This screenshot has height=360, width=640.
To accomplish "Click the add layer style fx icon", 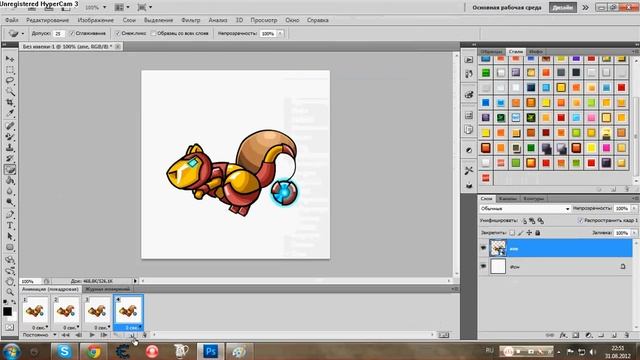I will [x=563, y=335].
